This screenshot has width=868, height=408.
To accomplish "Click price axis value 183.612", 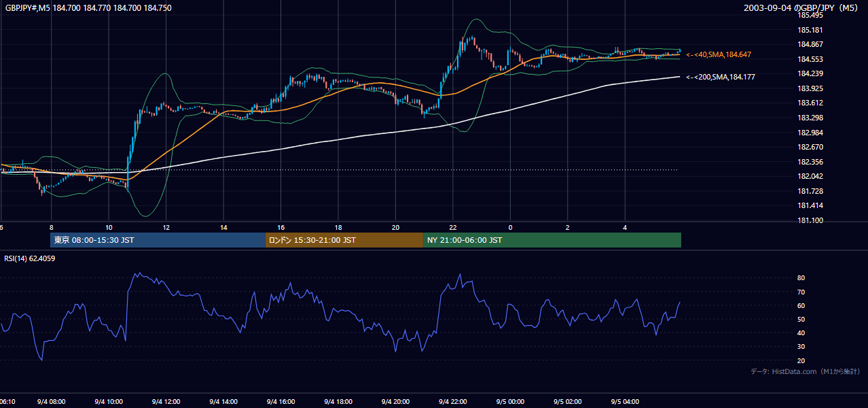I will click(809, 103).
